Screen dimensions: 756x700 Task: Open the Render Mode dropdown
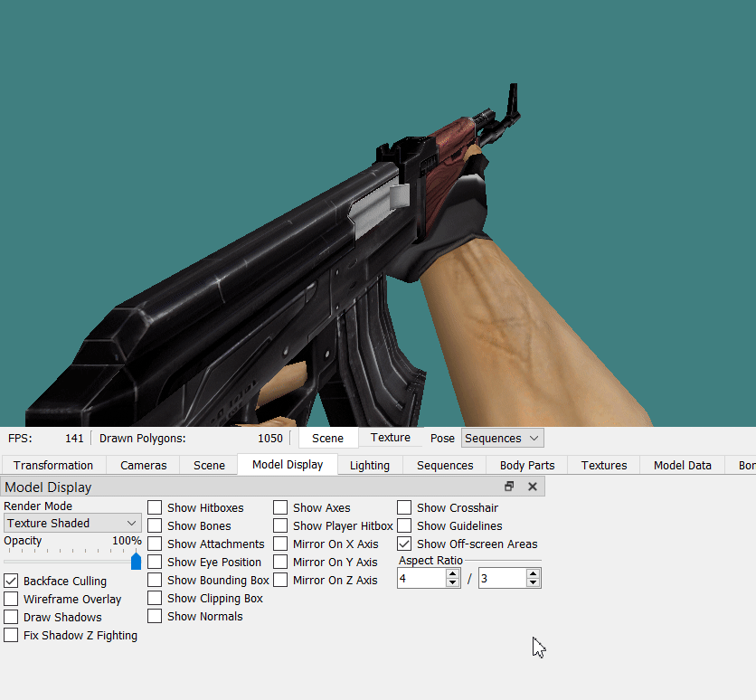[72, 523]
